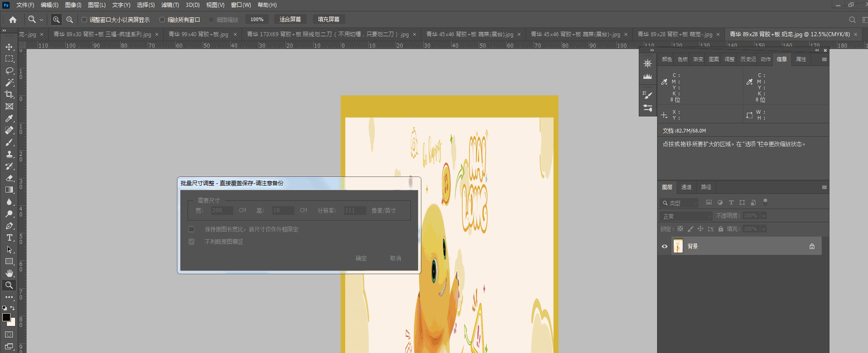868x353 pixels.
Task: Reset default foreground and background colors
Action: pos(5,308)
